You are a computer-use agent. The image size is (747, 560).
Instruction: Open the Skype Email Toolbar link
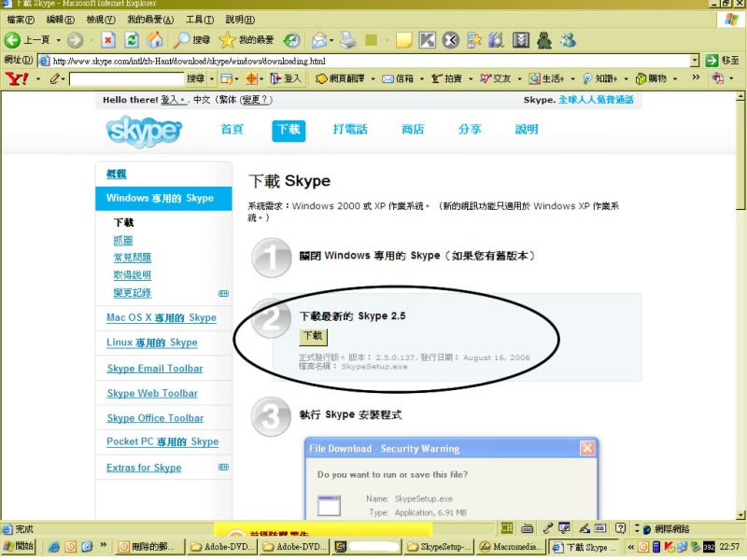point(155,368)
